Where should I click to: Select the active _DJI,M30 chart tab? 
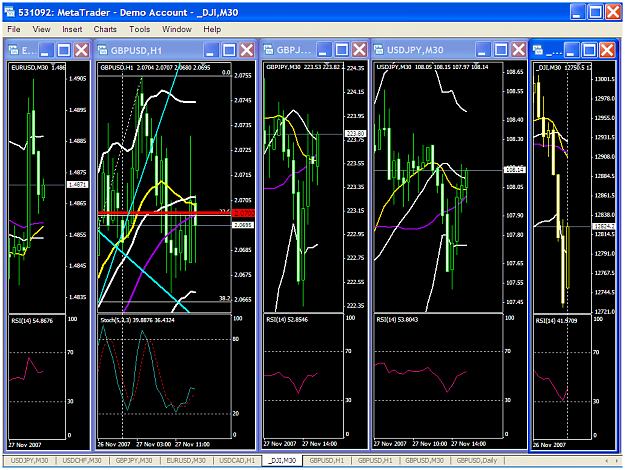pos(283,460)
